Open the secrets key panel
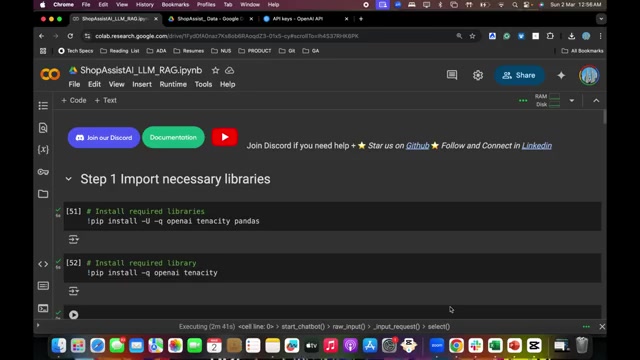This screenshot has width=640, height=360. click(43, 172)
